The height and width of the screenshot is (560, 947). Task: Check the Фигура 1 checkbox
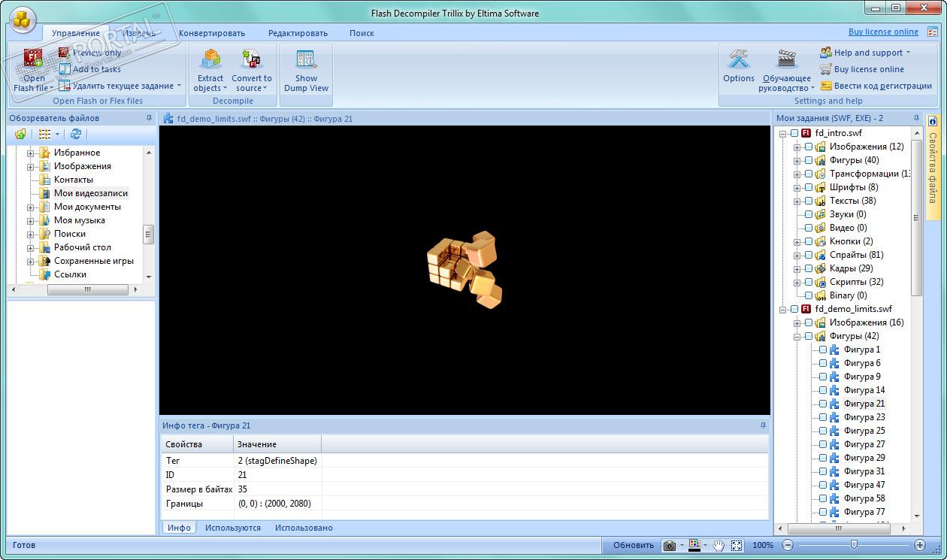pos(823,350)
